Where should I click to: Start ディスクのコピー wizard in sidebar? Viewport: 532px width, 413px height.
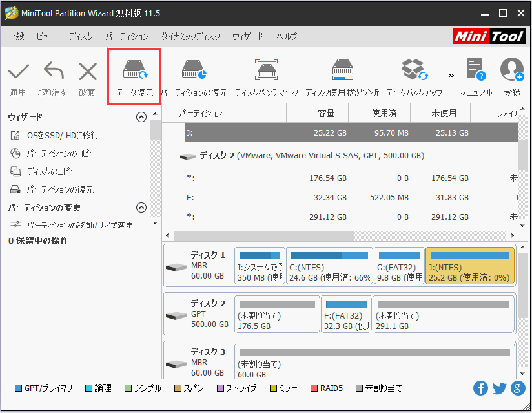pos(43,171)
